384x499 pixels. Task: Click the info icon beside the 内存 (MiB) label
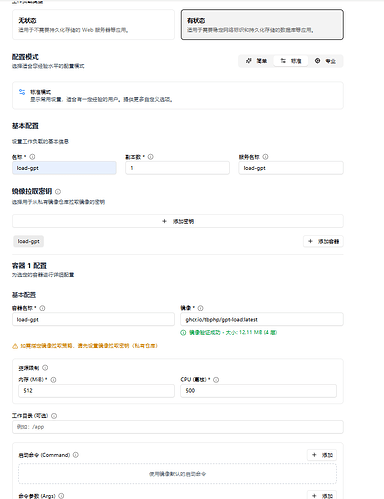53,380
